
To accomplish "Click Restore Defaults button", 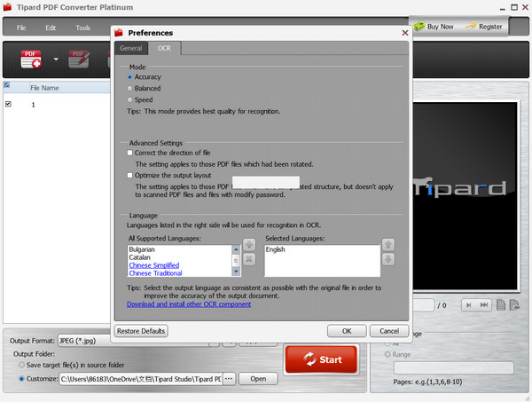I will pos(141,331).
